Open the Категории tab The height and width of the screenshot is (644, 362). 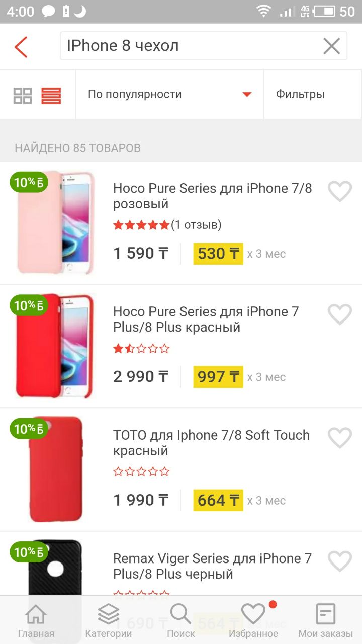click(x=109, y=620)
